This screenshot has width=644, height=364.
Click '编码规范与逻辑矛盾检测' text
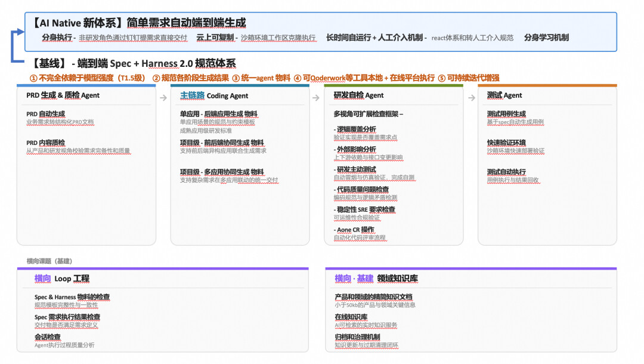[x=365, y=198]
